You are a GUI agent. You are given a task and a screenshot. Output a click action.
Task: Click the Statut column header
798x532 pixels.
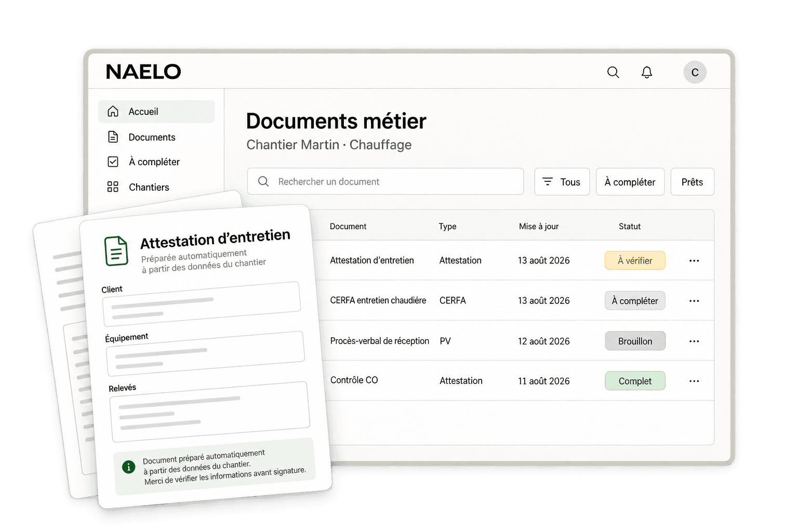[x=630, y=227]
